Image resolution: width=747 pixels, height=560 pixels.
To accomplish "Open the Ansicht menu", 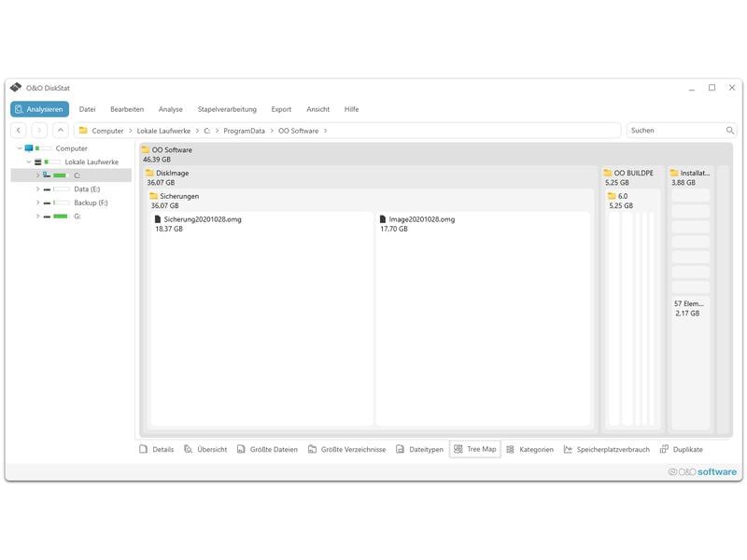I will (317, 109).
